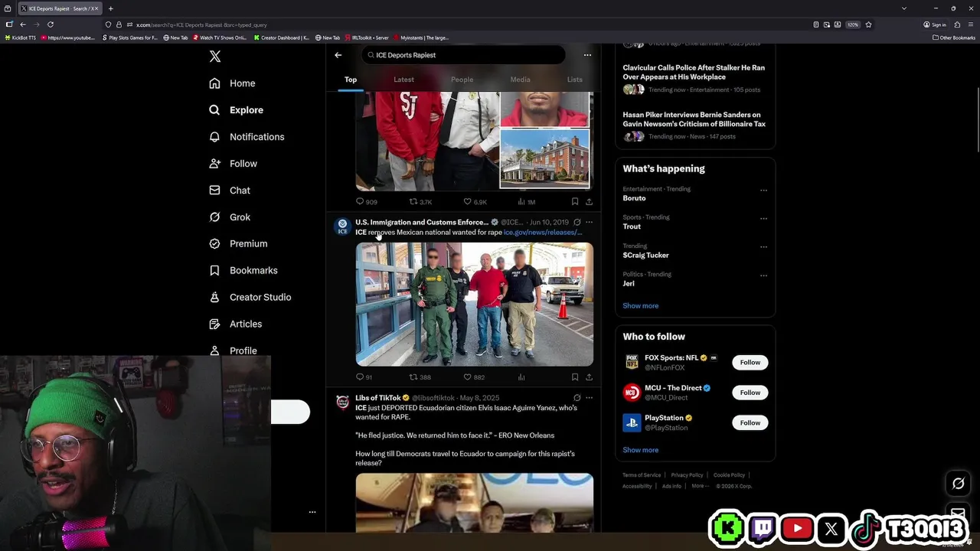Reload the page in the browser
The width and height of the screenshot is (980, 551).
(51, 24)
